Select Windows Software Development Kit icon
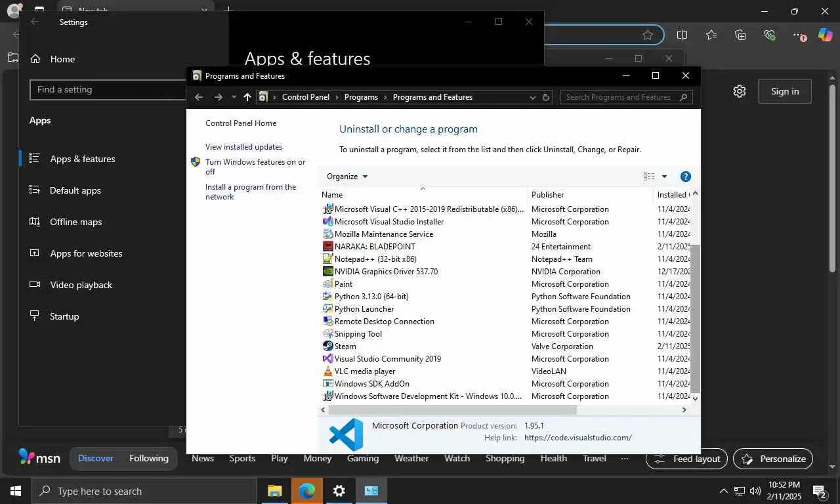Screen dimensions: 840x504 pos(328,396)
